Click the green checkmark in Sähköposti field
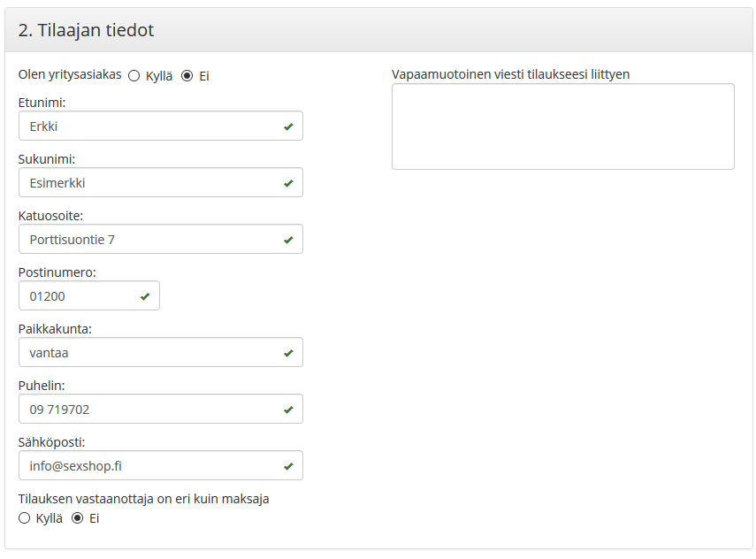Image resolution: width=756 pixels, height=559 pixels. (x=288, y=466)
